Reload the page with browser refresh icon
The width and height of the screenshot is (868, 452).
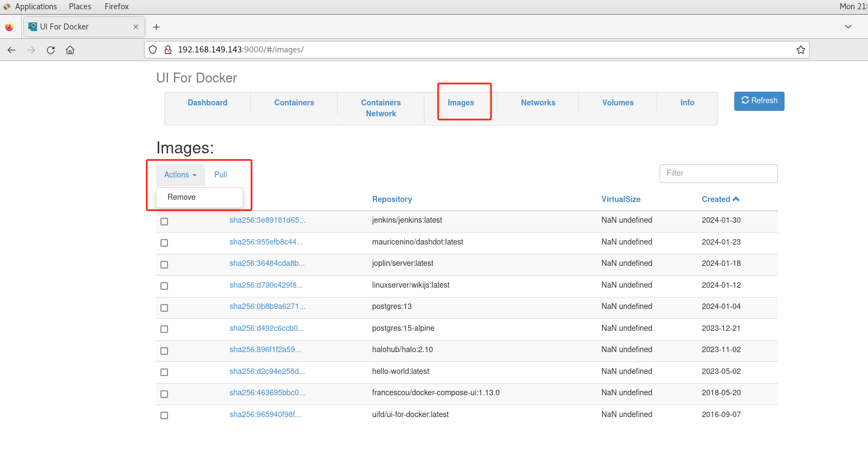pos(51,50)
